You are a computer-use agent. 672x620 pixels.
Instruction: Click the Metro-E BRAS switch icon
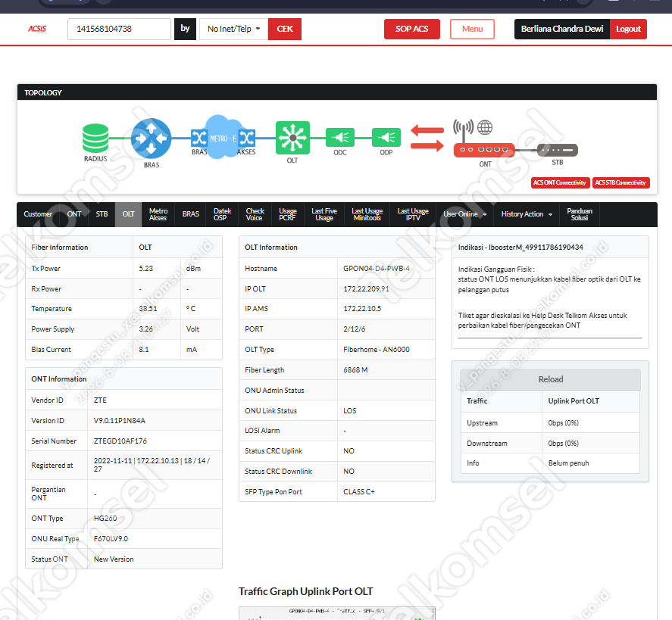point(198,138)
